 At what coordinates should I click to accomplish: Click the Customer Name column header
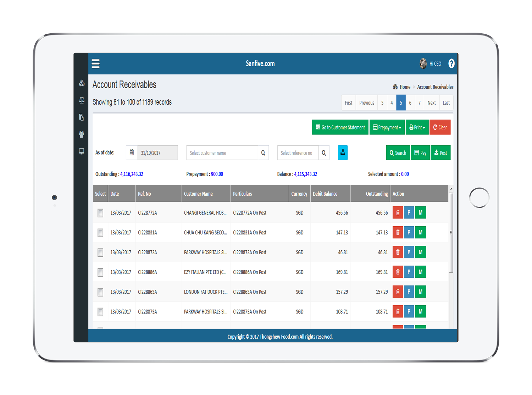[x=206, y=194]
